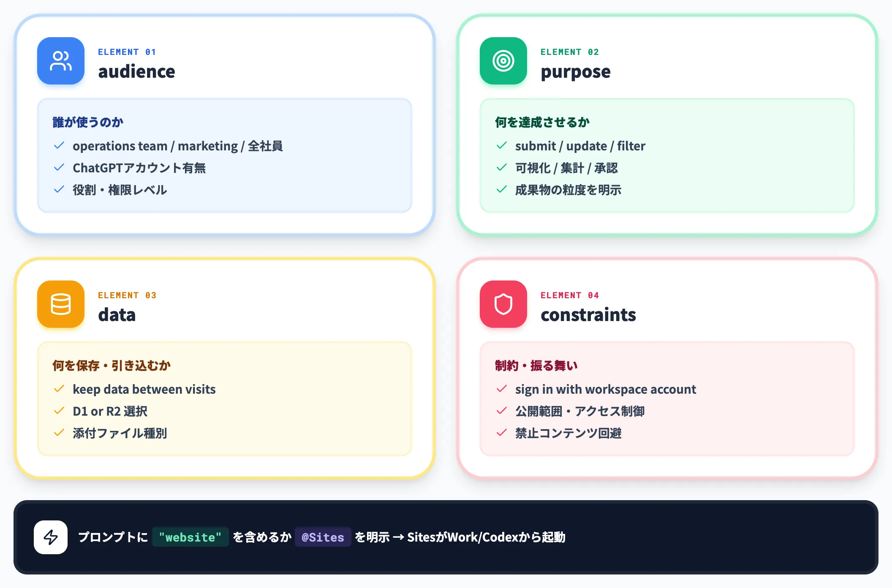The width and height of the screenshot is (892, 588).
Task: Click the "website" code chip
Action: tap(190, 537)
